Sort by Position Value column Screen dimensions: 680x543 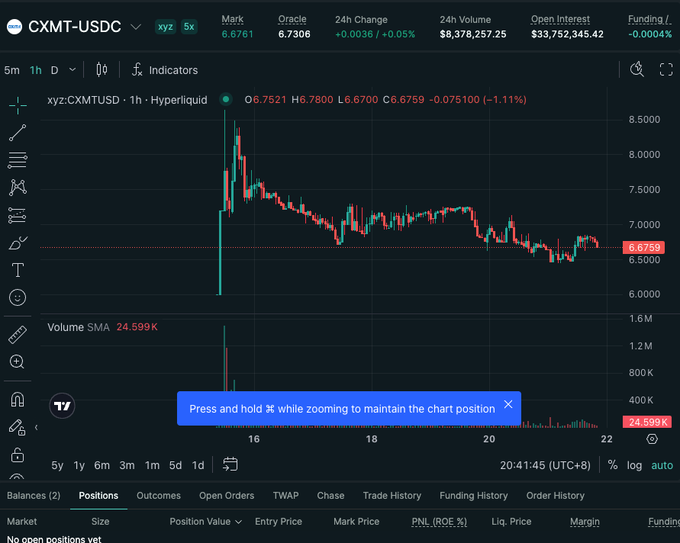206,521
